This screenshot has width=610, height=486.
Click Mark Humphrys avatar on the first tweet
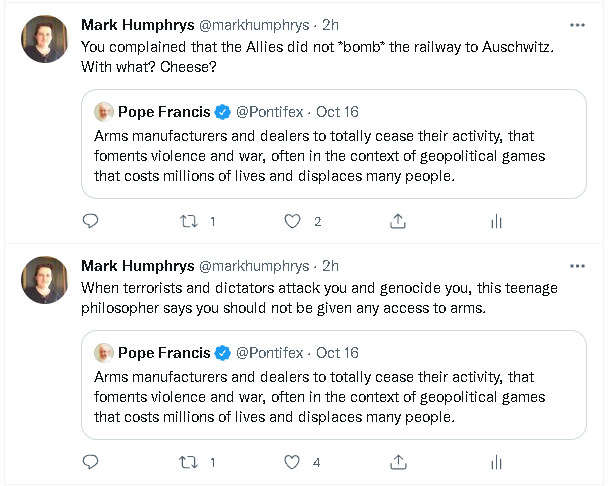(x=45, y=39)
